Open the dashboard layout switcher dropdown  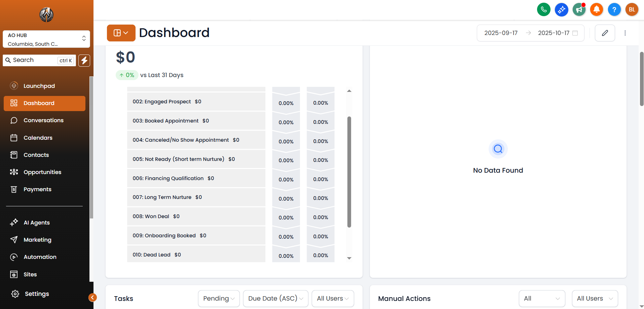click(121, 33)
